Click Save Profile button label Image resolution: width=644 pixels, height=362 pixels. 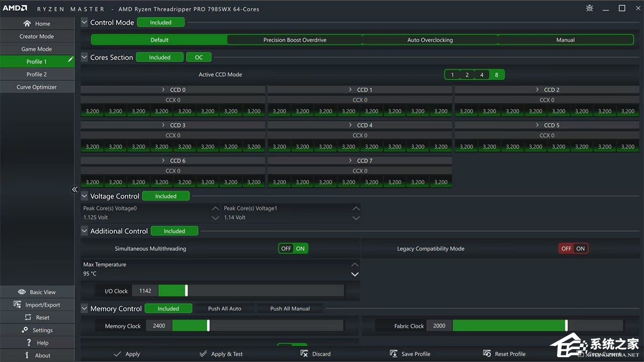pos(416,354)
